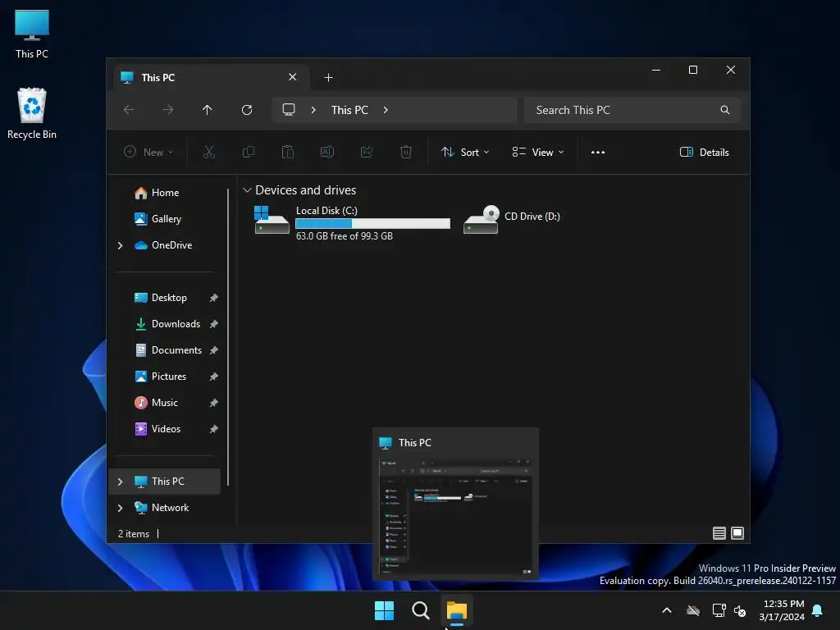Click the Cut scissors icon
Image resolution: width=840 pixels, height=630 pixels.
pyautogui.click(x=209, y=152)
